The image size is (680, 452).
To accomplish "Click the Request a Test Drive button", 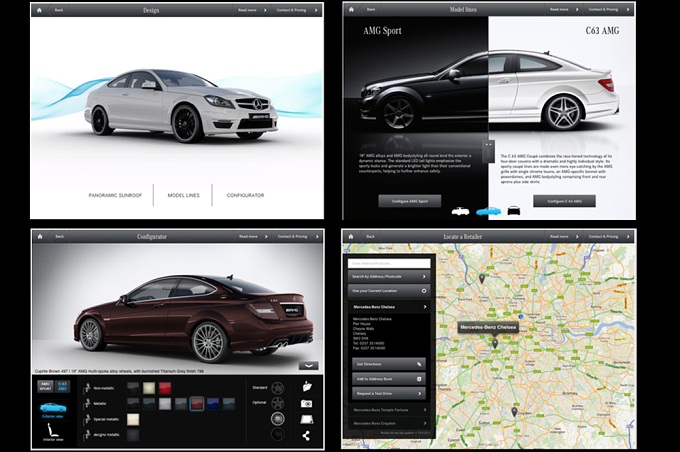I will [x=389, y=393].
